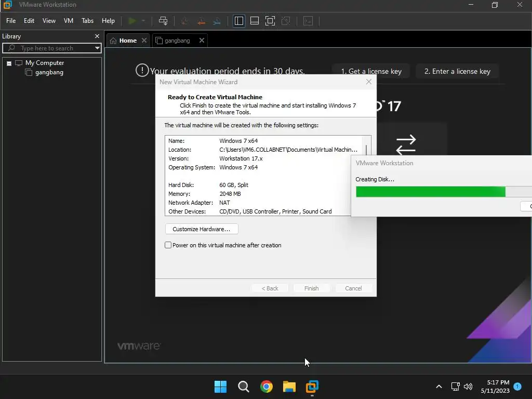Close the Home tab

144,41
